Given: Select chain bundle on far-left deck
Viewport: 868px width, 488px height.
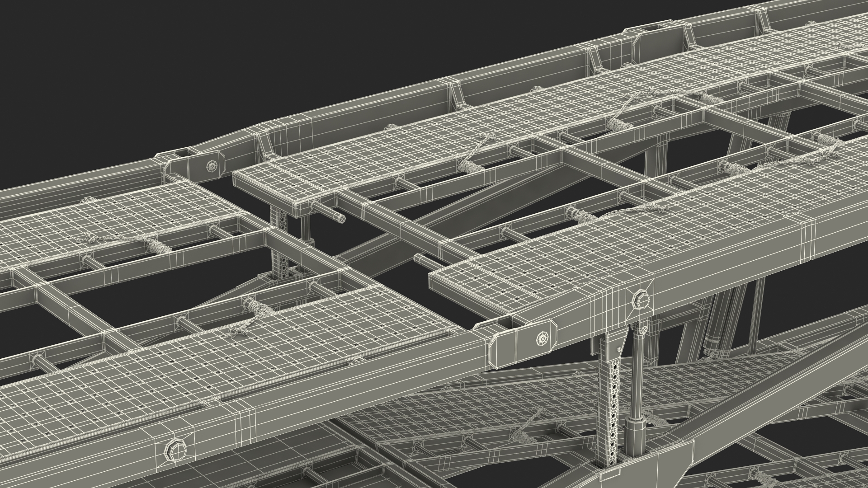Looking at the screenshot, I should pos(158,246).
